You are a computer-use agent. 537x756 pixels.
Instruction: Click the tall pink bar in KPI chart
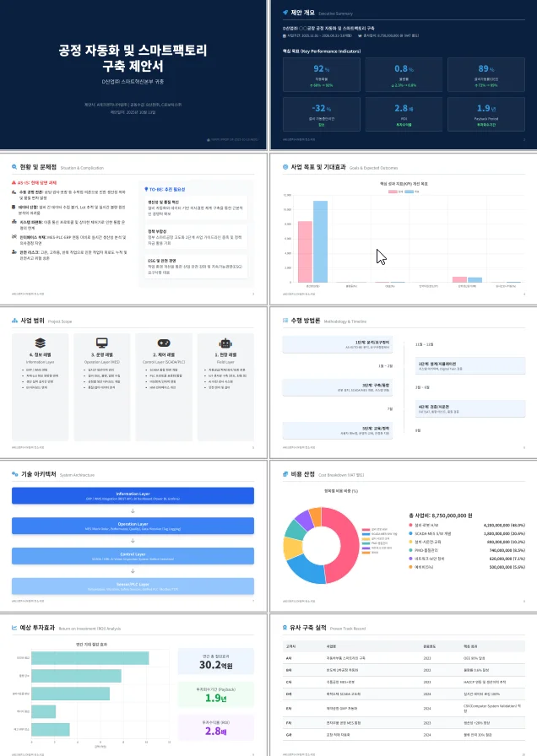point(305,251)
